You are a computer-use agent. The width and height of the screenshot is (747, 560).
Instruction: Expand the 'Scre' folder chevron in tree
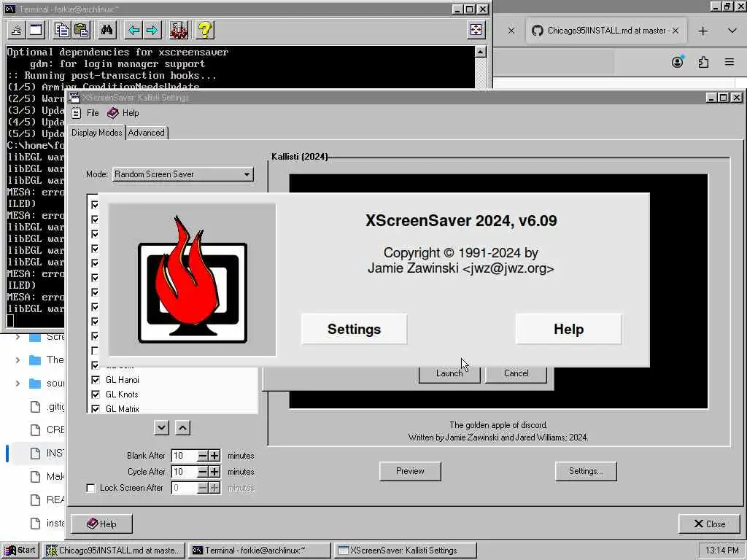pos(18,337)
